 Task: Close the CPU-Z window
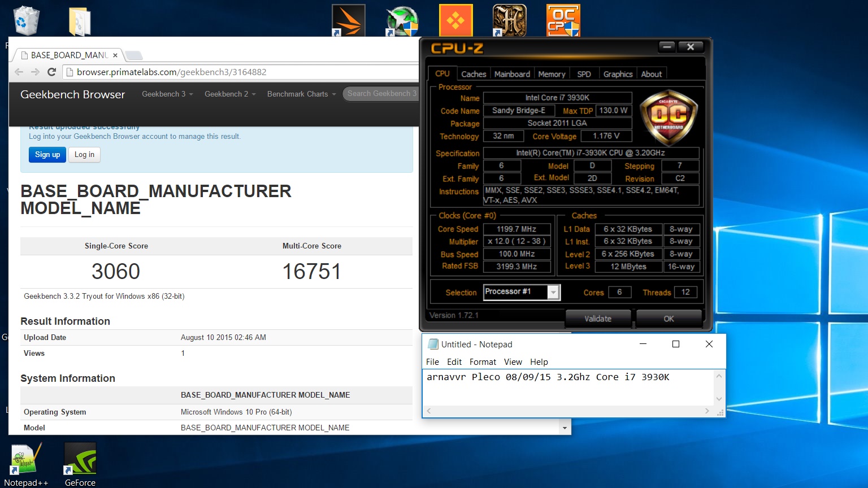click(691, 47)
